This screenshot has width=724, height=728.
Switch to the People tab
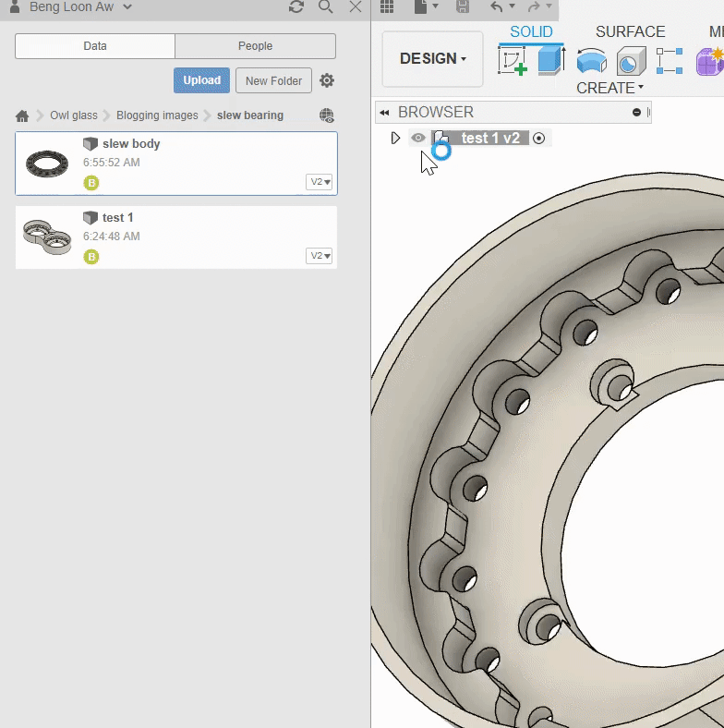(x=255, y=46)
